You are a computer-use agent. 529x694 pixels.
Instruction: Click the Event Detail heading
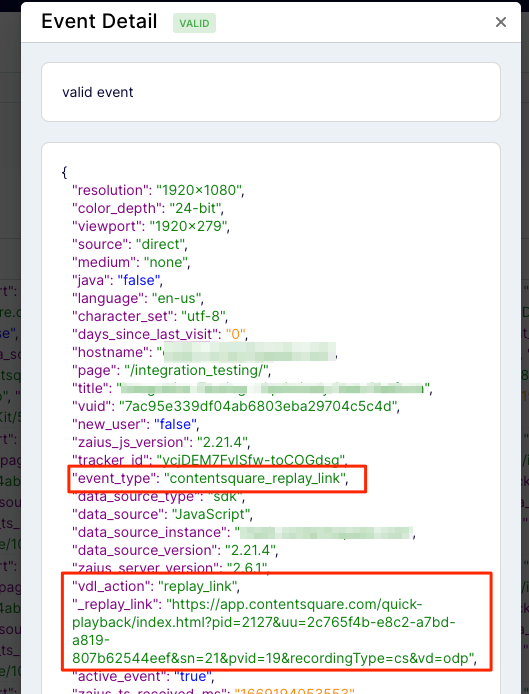tap(99, 21)
